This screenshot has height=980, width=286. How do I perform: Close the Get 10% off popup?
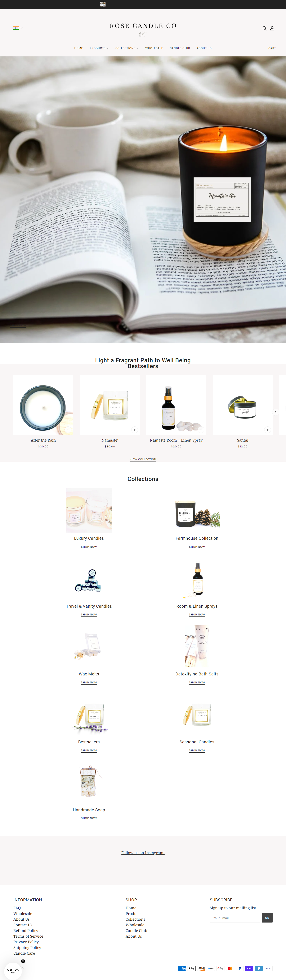(23, 961)
